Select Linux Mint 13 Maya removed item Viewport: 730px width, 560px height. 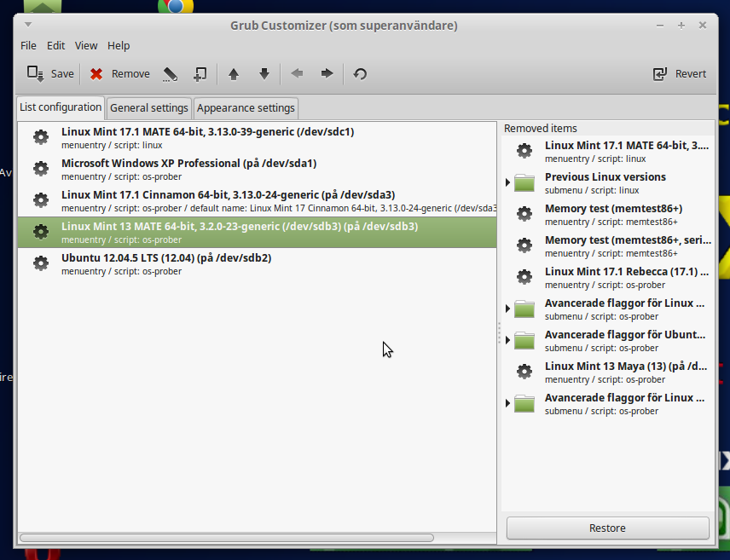(608, 372)
